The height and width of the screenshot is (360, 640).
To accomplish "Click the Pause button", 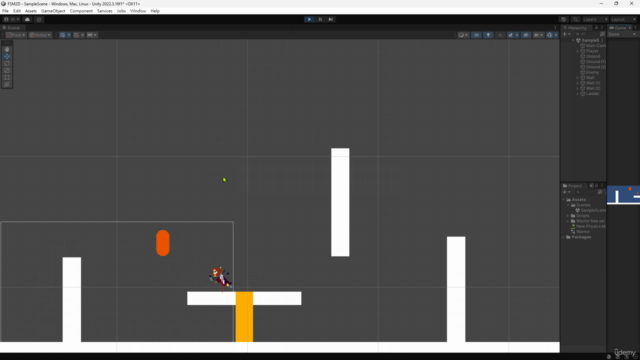I will 320,19.
